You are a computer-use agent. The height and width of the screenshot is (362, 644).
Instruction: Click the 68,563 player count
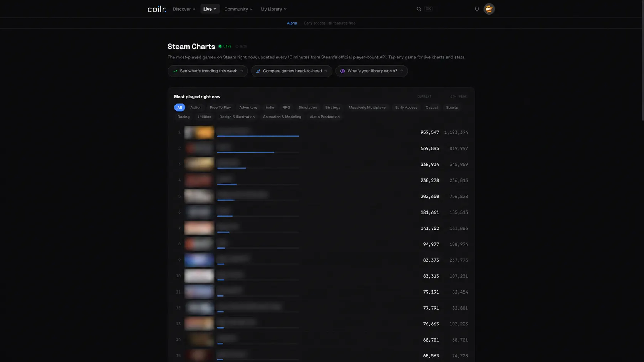point(431,356)
